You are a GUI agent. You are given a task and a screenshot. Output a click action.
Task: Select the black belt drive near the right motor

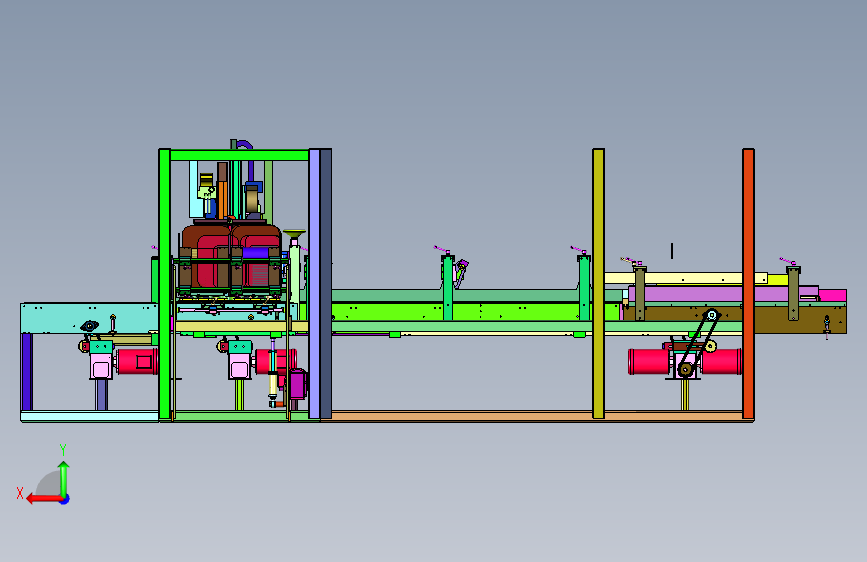(x=698, y=343)
